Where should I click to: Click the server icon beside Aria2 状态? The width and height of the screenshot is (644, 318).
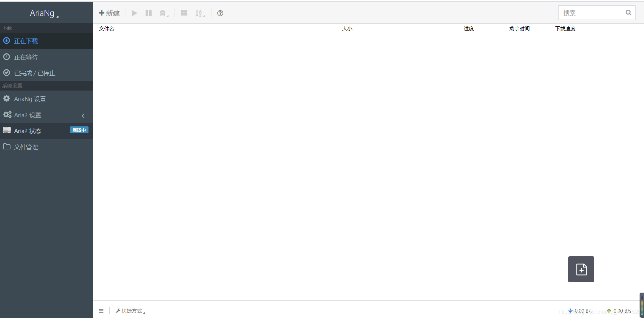(7, 130)
